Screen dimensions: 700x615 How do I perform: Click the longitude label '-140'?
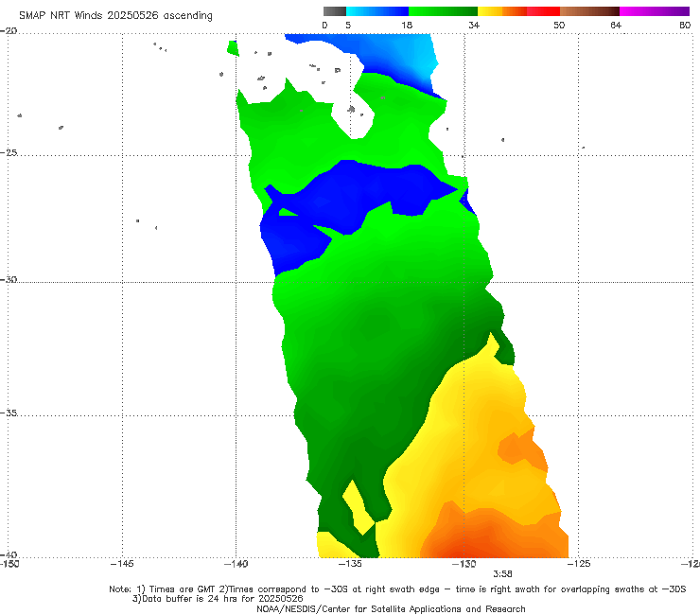click(x=236, y=564)
